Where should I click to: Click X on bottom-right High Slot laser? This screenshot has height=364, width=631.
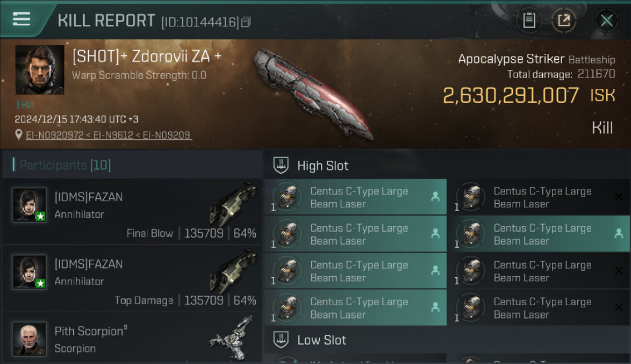pyautogui.click(x=619, y=307)
